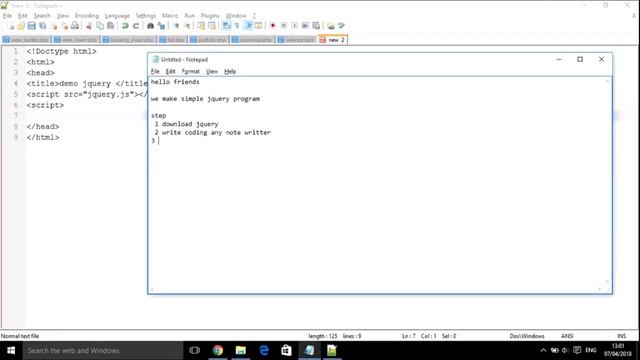Click the '<!Doctype html>' code line
This screenshot has height=360, width=640.
click(62, 51)
